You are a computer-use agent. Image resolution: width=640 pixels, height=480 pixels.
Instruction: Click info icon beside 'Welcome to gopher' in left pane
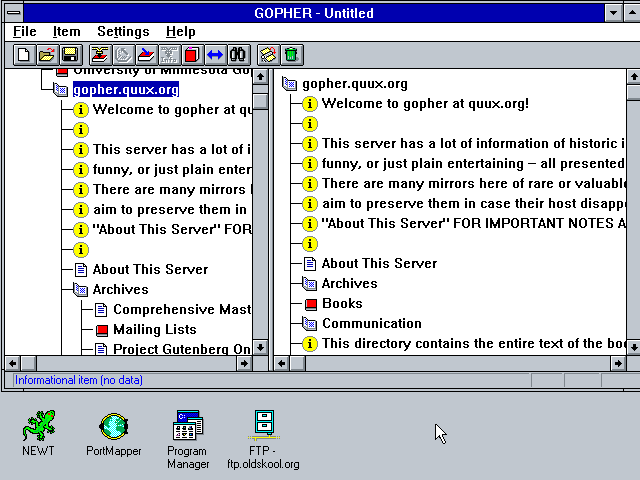point(81,109)
